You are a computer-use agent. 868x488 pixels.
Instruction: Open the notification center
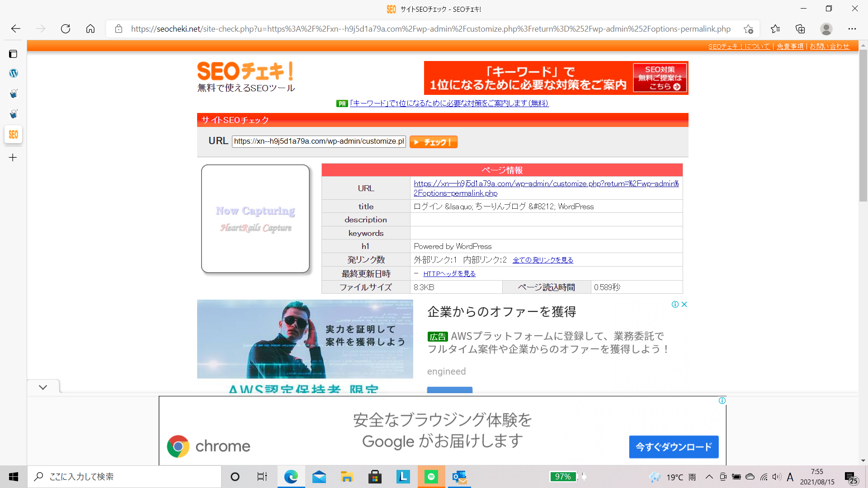pyautogui.click(x=851, y=477)
